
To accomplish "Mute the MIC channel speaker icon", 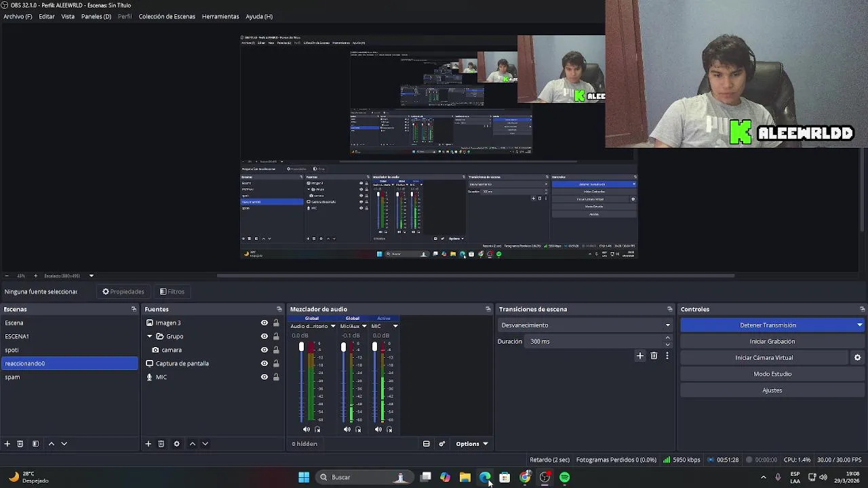I will [x=378, y=429].
